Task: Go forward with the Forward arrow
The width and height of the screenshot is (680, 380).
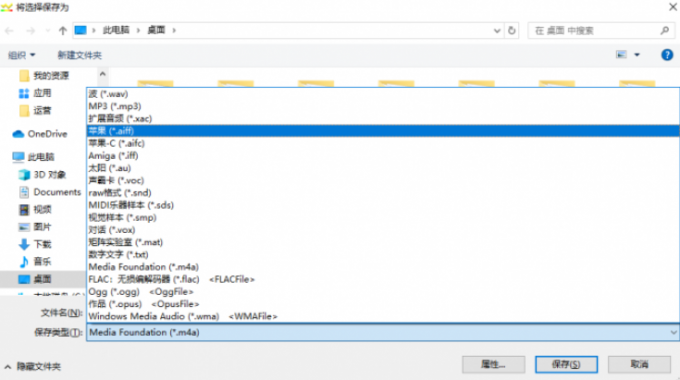Action: point(30,30)
